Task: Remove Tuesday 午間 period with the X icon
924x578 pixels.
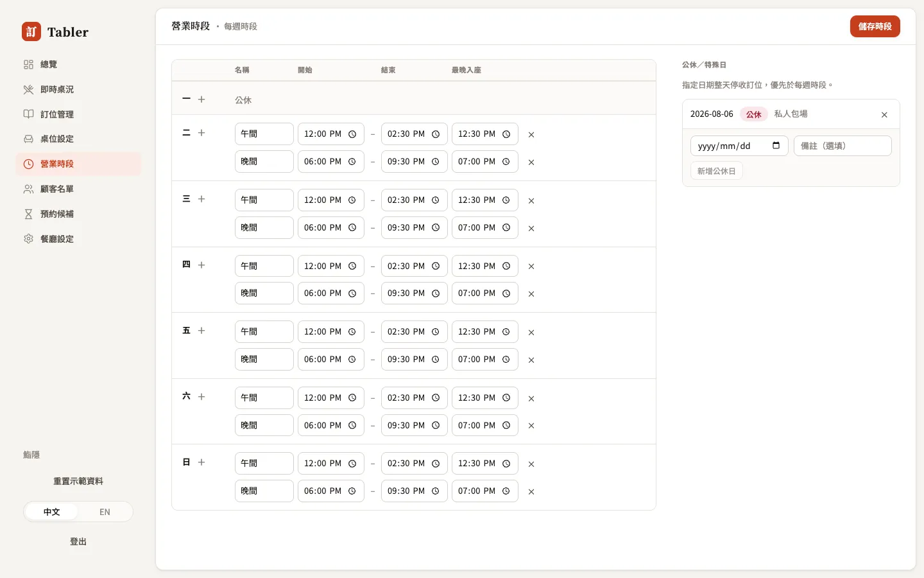Action: [531, 135]
